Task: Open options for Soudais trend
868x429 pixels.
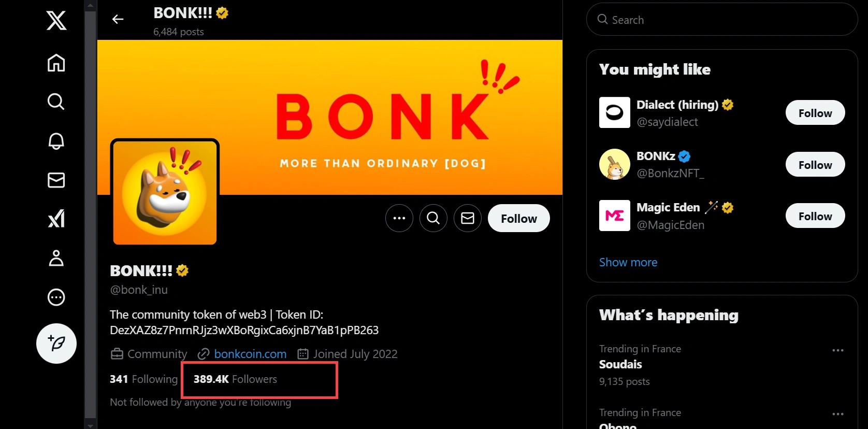Action: point(838,350)
